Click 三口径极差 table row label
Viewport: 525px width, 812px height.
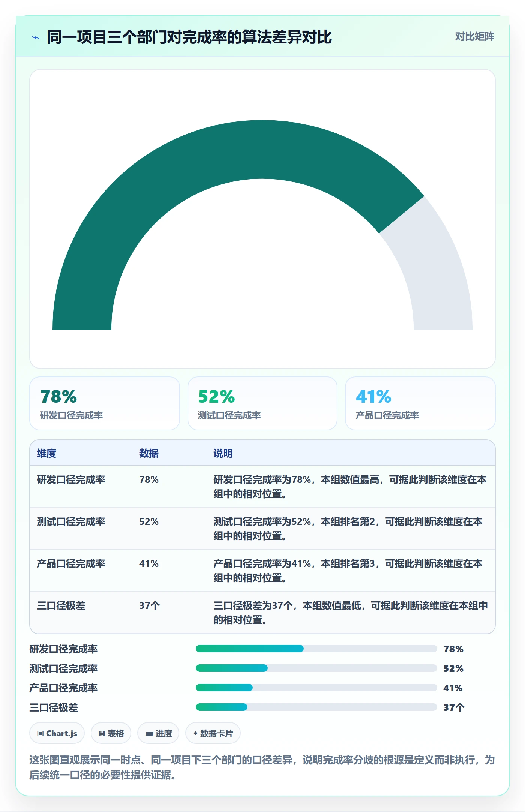[61, 605]
